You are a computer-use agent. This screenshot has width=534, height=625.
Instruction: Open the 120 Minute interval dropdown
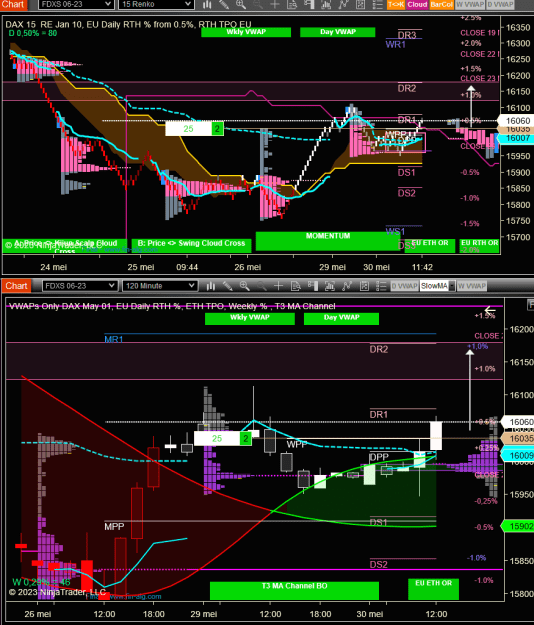(159, 286)
